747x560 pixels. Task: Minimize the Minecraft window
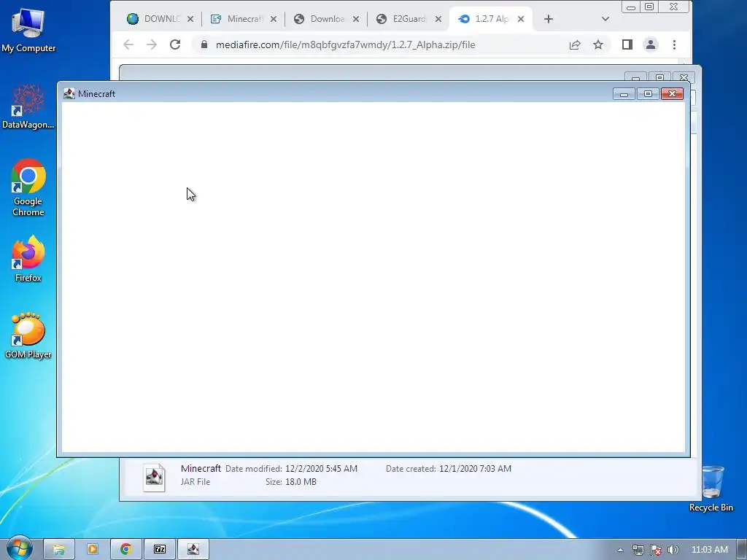coord(624,94)
